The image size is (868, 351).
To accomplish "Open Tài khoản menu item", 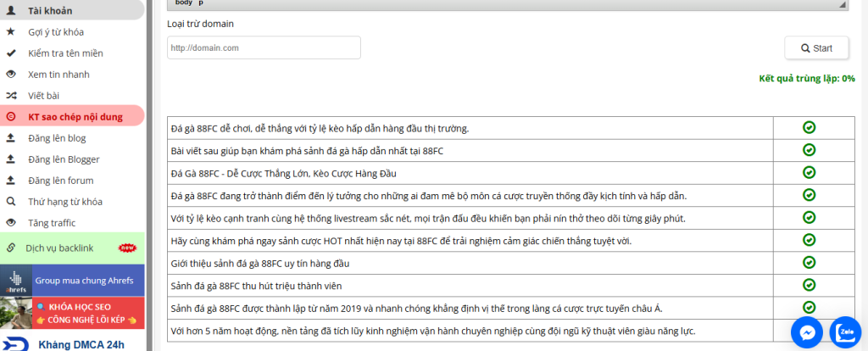I will point(50,11).
